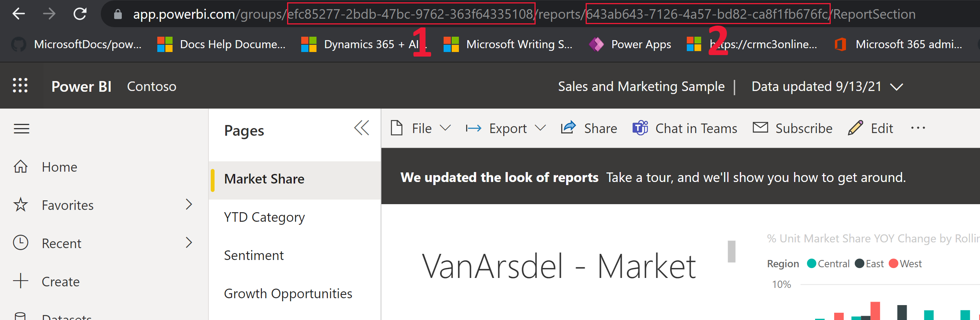Click the browser reload icon
The image size is (980, 320).
click(x=80, y=14)
